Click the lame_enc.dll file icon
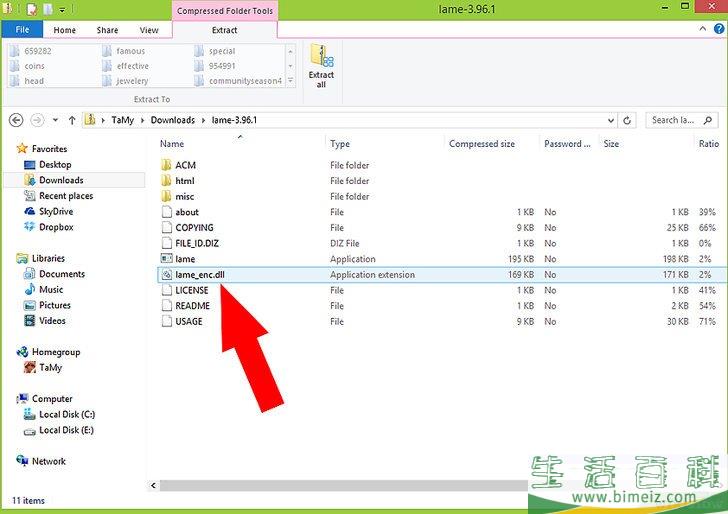The height and width of the screenshot is (514, 728). pos(166,274)
